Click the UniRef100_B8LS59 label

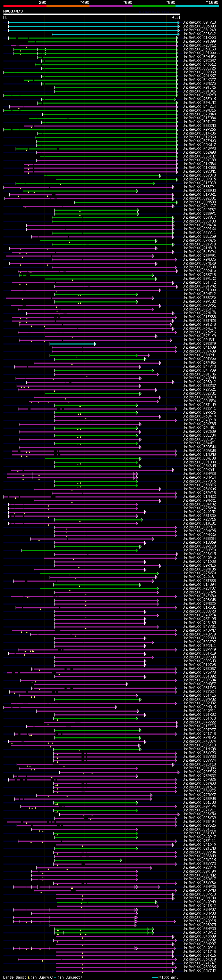pos(199,237)
